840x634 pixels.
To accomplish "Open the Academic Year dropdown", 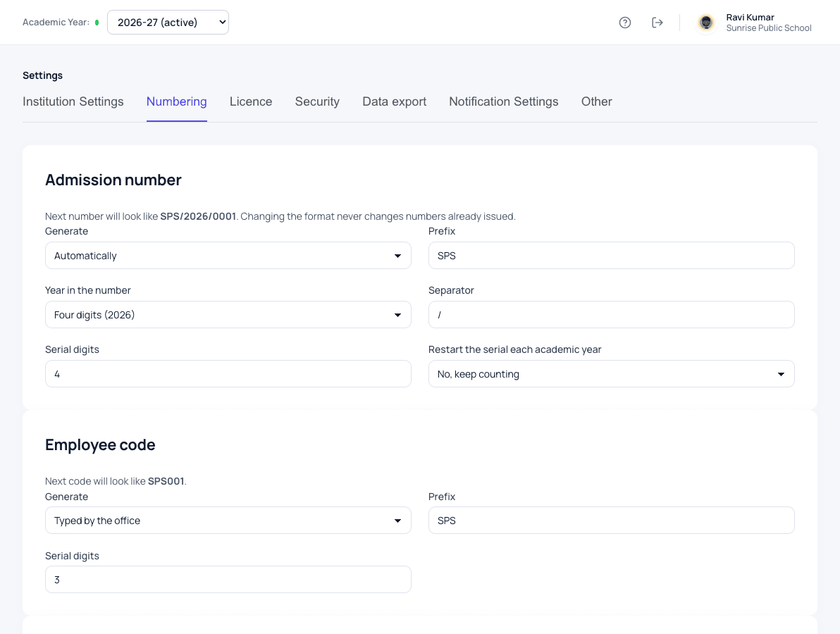I will (168, 23).
